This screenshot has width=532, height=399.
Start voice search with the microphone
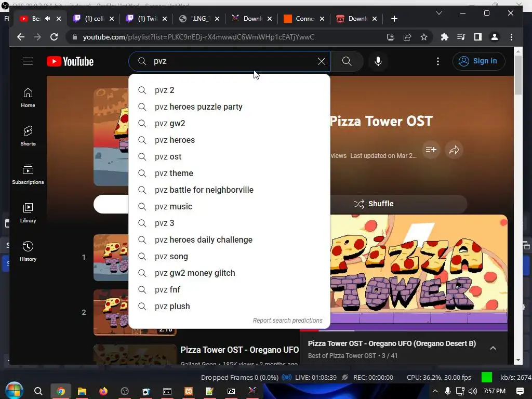378,61
